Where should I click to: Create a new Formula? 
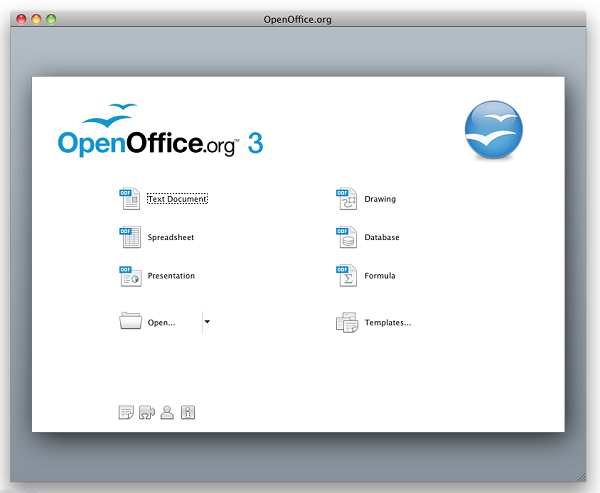click(x=380, y=276)
